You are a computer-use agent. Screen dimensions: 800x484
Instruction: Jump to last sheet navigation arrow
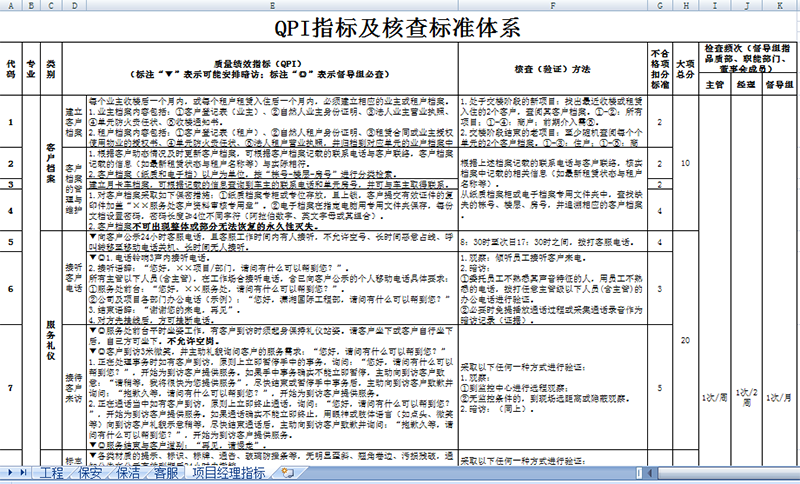[23, 473]
